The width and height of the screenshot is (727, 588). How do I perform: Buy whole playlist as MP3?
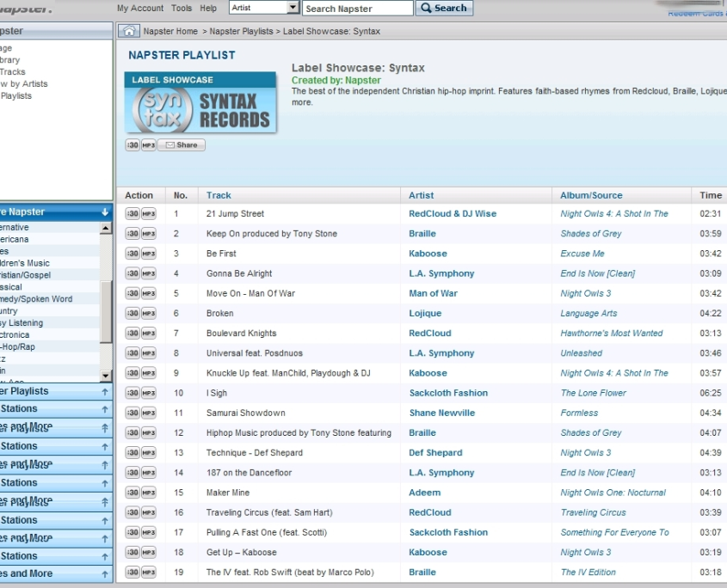click(148, 145)
